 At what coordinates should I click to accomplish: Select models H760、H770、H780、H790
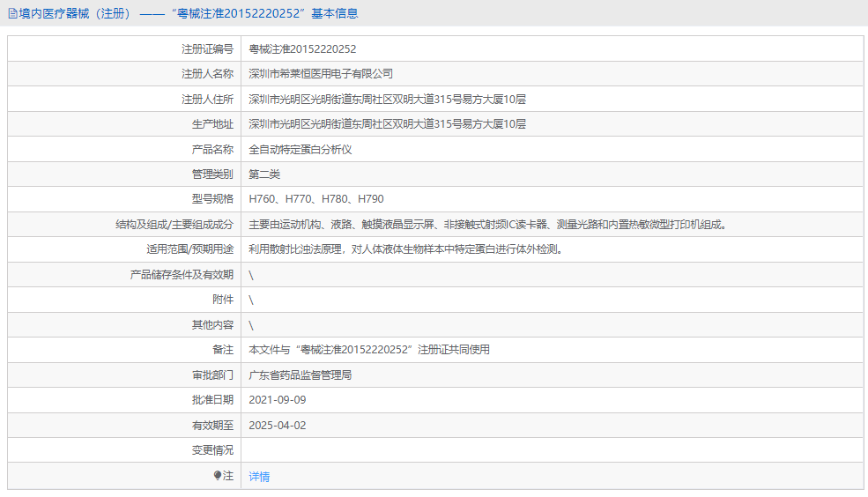(316, 198)
